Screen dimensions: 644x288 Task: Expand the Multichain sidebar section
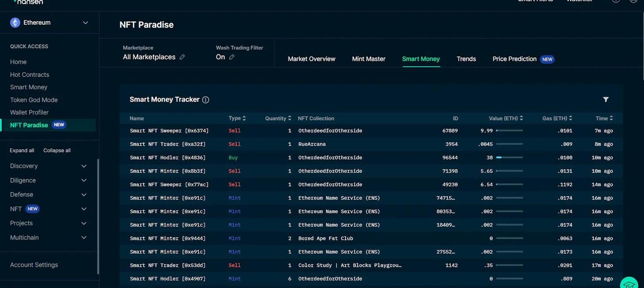tap(84, 238)
